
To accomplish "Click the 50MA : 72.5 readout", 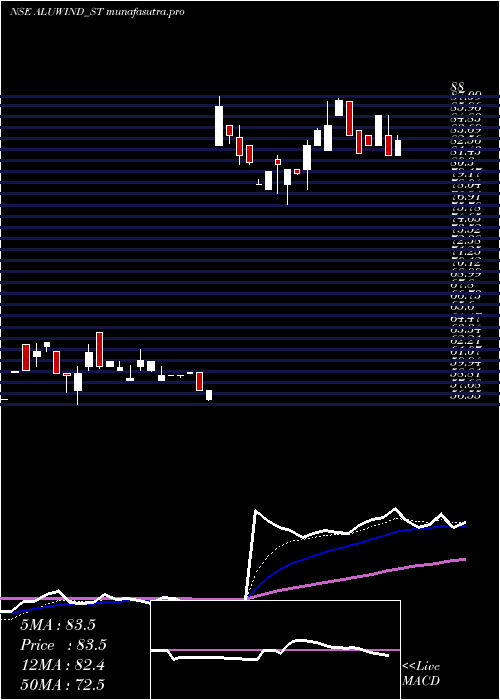I will pos(62,685).
